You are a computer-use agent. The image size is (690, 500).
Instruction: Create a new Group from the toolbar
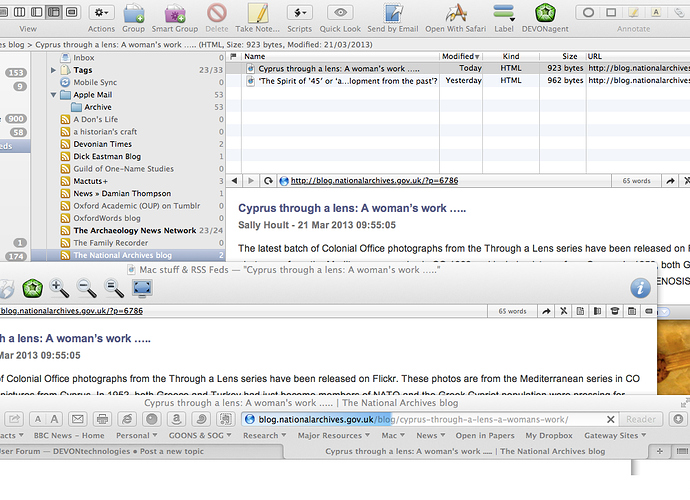[133, 13]
